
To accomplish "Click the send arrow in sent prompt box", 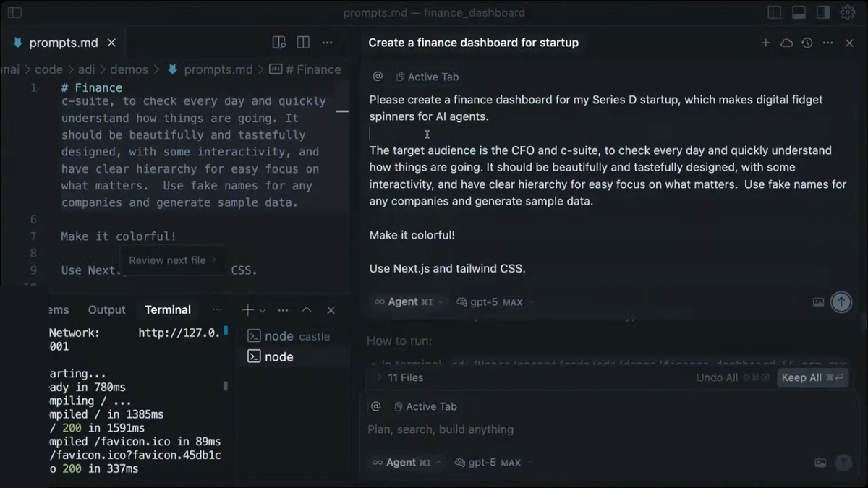I will pyautogui.click(x=841, y=302).
